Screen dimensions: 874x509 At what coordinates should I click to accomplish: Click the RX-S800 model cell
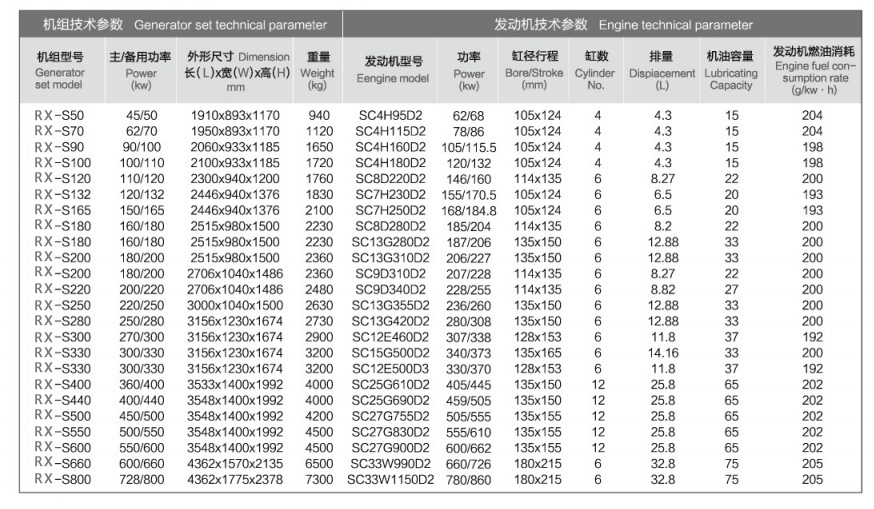(62, 479)
